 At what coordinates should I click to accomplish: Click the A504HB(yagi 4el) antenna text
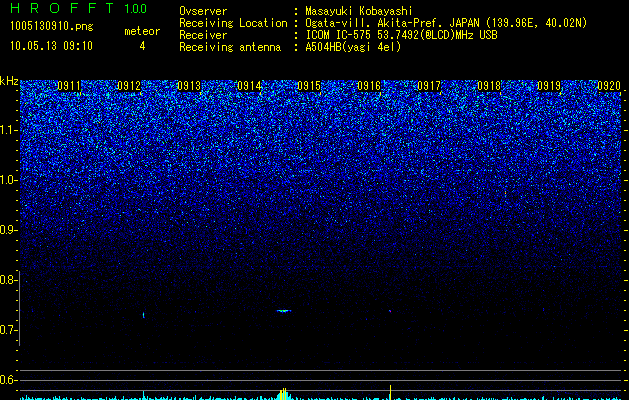click(353, 47)
